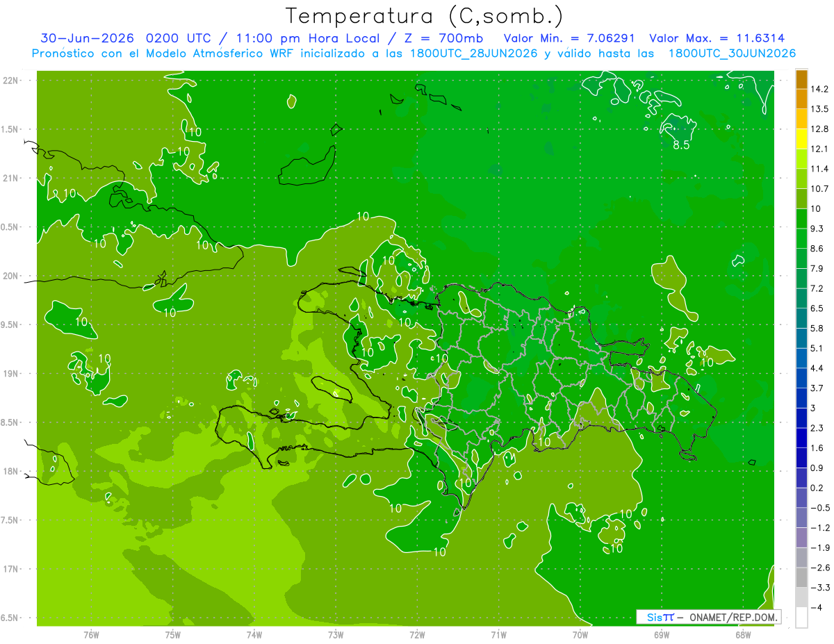Click the '1.6' colorbar value
The width and height of the screenshot is (834, 644).
(x=817, y=447)
